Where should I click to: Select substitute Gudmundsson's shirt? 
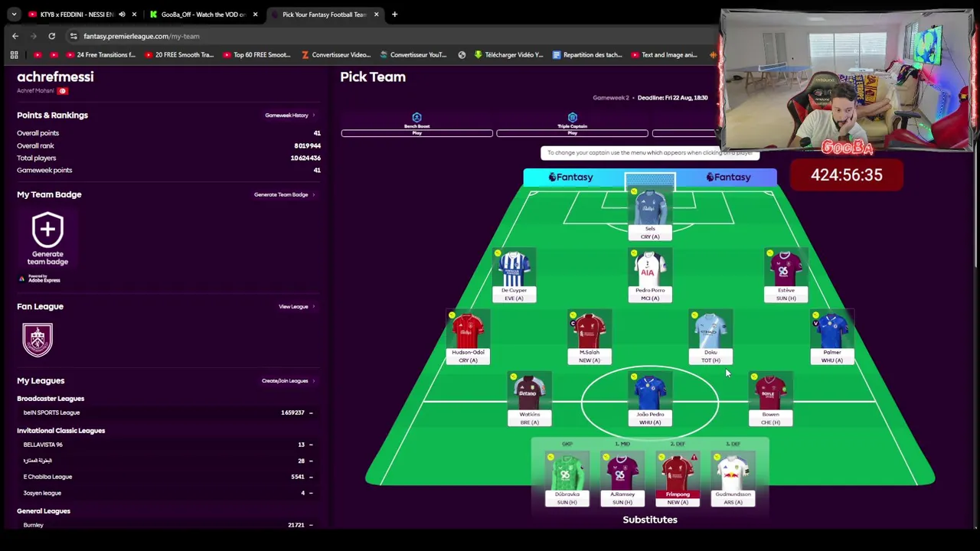click(x=733, y=473)
